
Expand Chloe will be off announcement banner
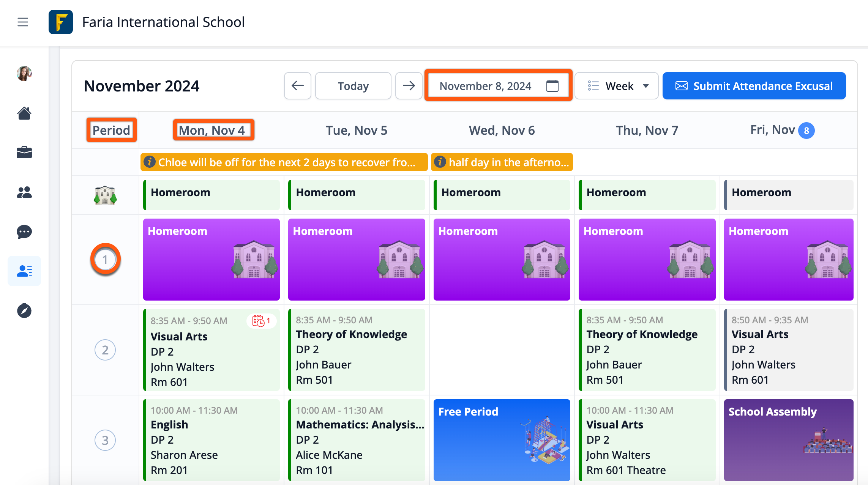point(284,162)
